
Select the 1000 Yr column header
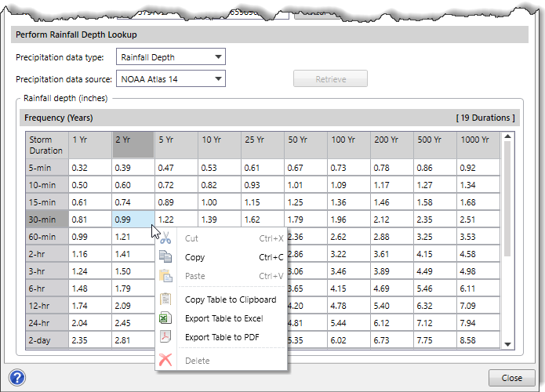(x=478, y=145)
